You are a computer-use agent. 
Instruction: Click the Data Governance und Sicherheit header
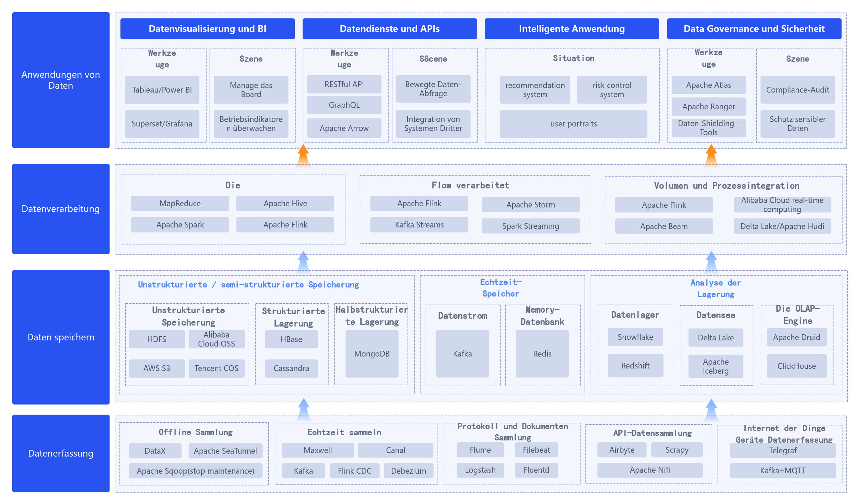pyautogui.click(x=754, y=29)
